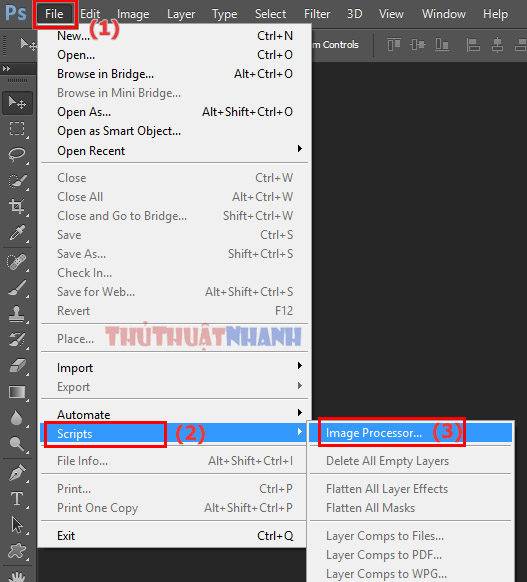This screenshot has height=582, width=527.
Task: Pick the Clone Stamp tool
Action: [17, 314]
